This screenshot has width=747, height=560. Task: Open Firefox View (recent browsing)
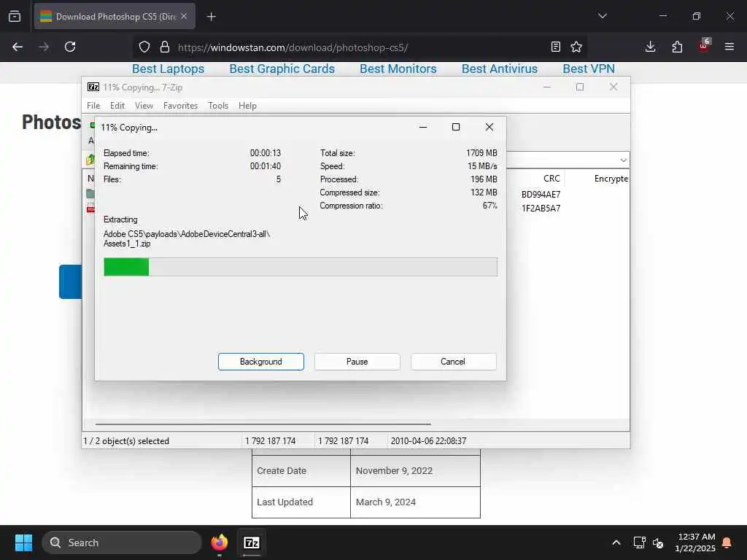point(15,16)
